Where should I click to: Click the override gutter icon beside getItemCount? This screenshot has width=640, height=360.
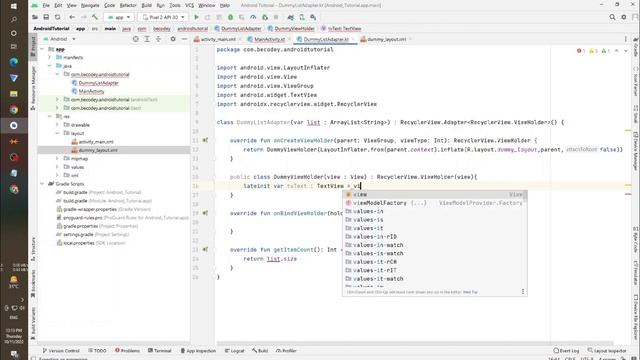[x=205, y=249]
